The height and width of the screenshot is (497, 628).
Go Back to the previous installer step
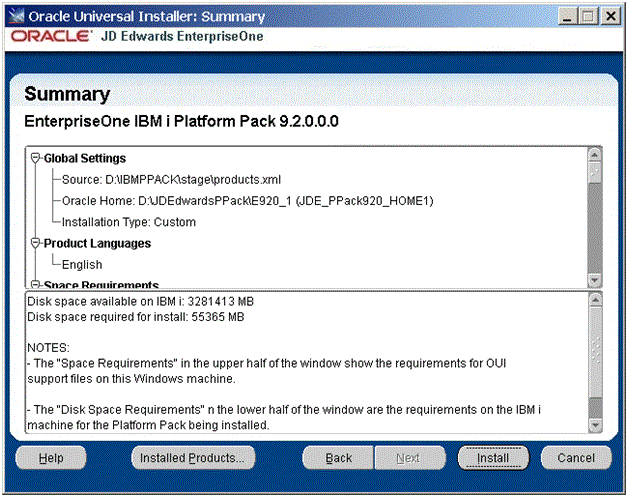pos(338,458)
